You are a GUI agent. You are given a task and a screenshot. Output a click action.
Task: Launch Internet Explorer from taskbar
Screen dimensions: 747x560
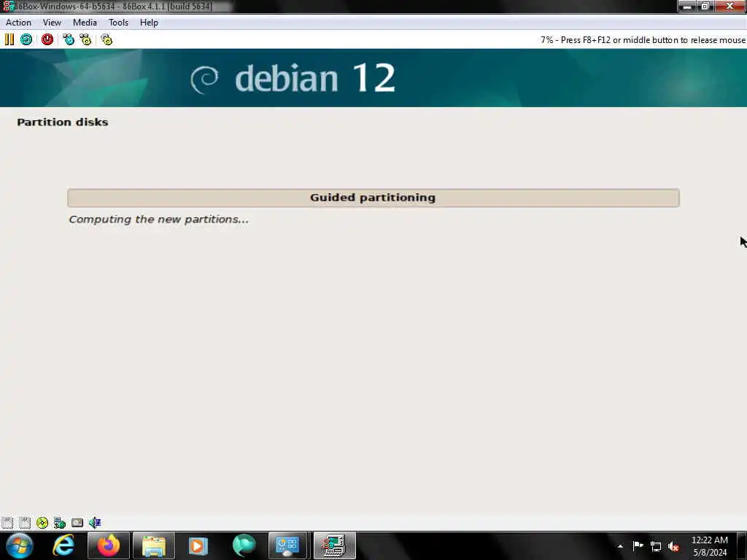[63, 545]
